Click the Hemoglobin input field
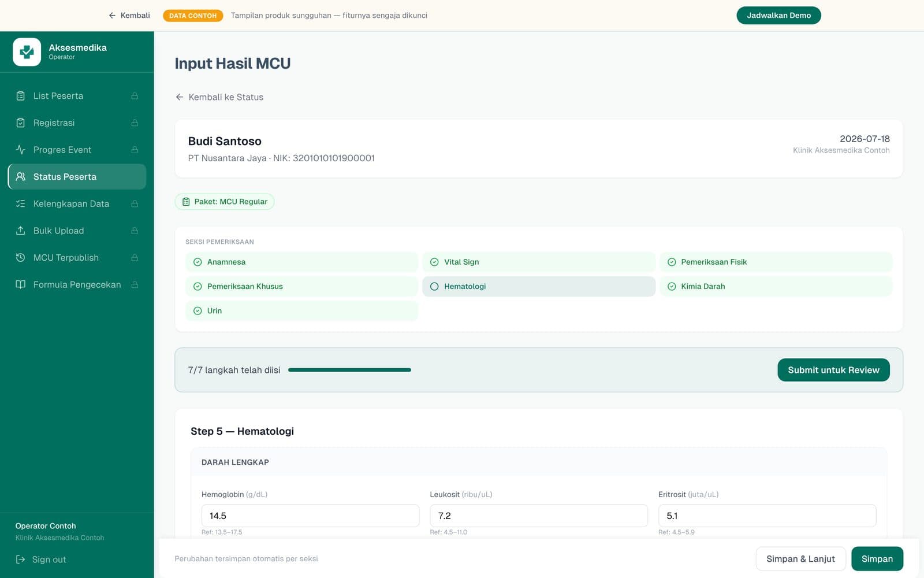 click(x=310, y=516)
